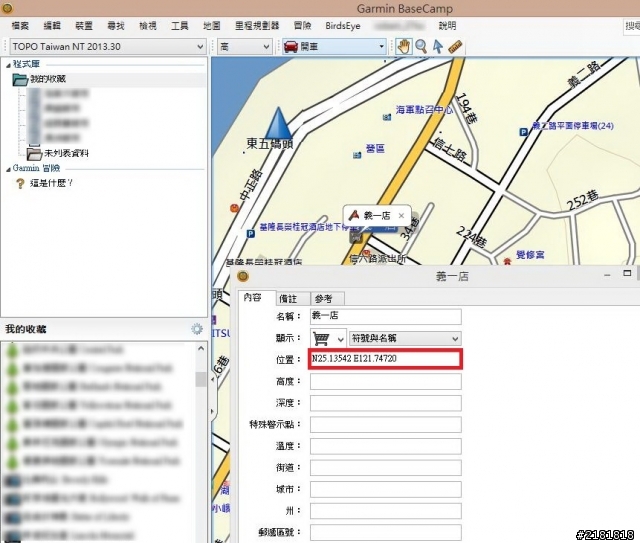Maximize the 義一店 properties window
This screenshot has width=640, height=543.
coord(627,274)
